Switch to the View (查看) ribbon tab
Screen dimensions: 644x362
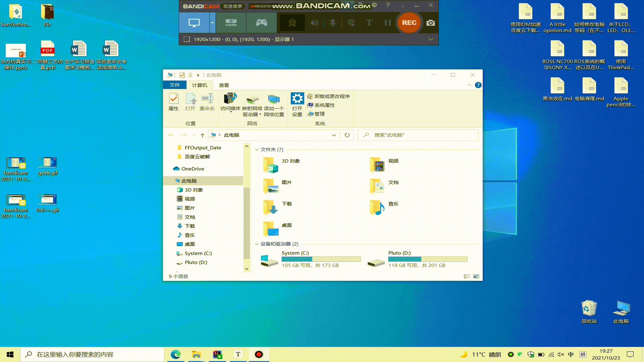tap(224, 85)
